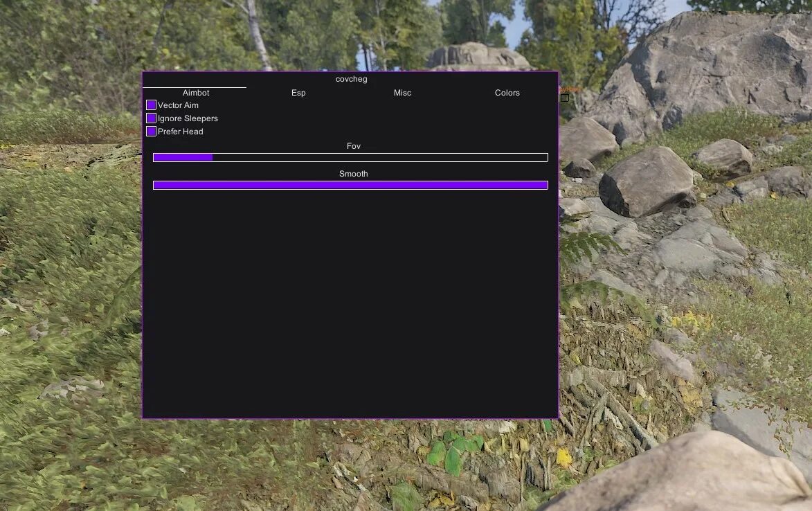Click the Fov label text

click(354, 146)
